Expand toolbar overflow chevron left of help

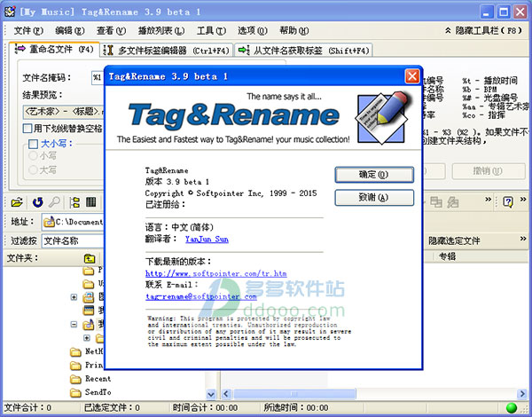(489, 200)
